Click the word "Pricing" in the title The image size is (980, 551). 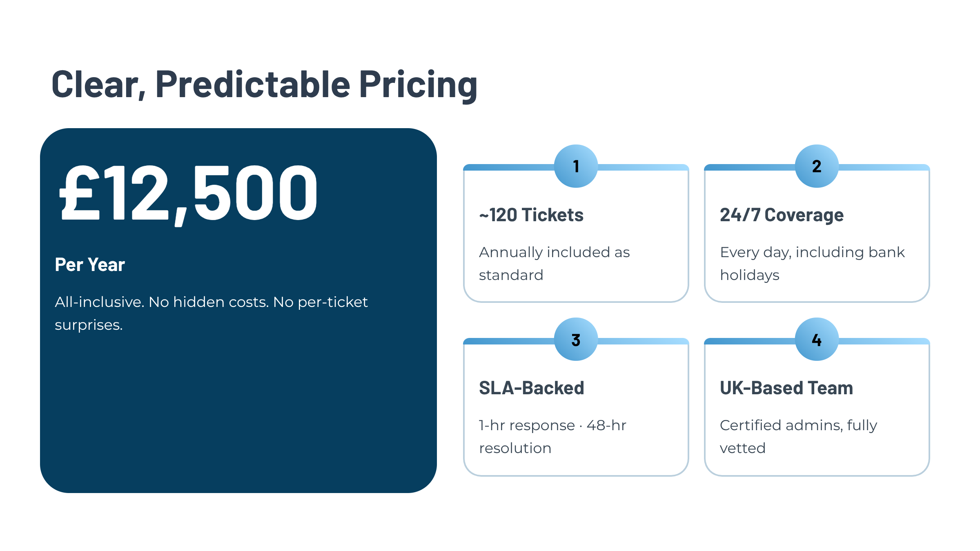tap(418, 84)
